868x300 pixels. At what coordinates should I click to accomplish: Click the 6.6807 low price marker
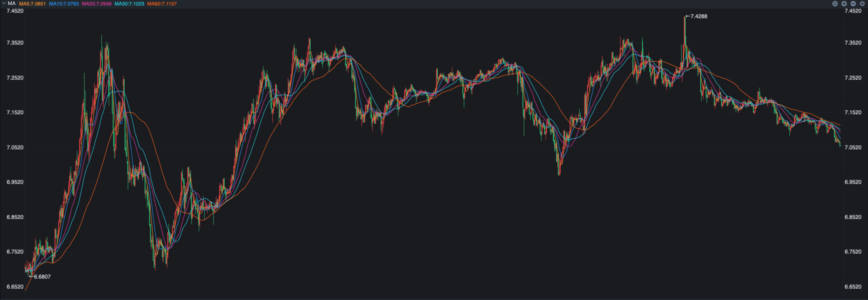[x=42, y=277]
